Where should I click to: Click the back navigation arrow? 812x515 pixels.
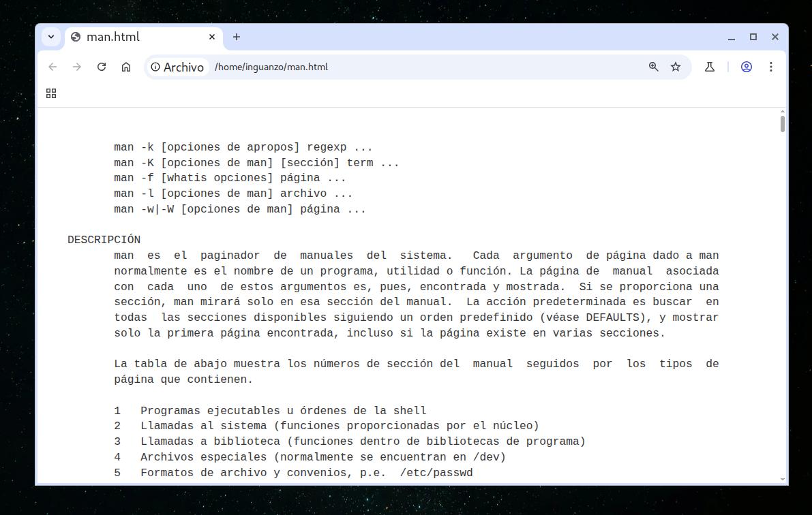click(x=52, y=67)
